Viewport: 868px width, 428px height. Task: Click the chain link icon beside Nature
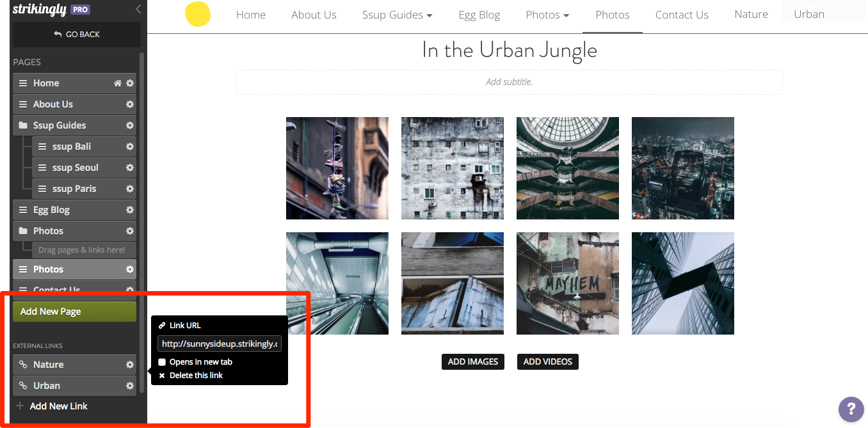point(23,365)
